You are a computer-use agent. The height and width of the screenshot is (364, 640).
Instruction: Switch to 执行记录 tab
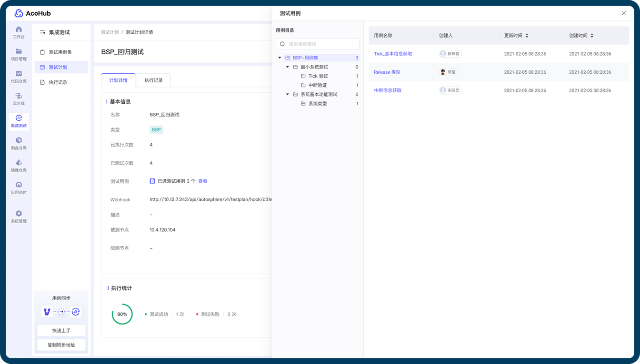click(x=153, y=80)
